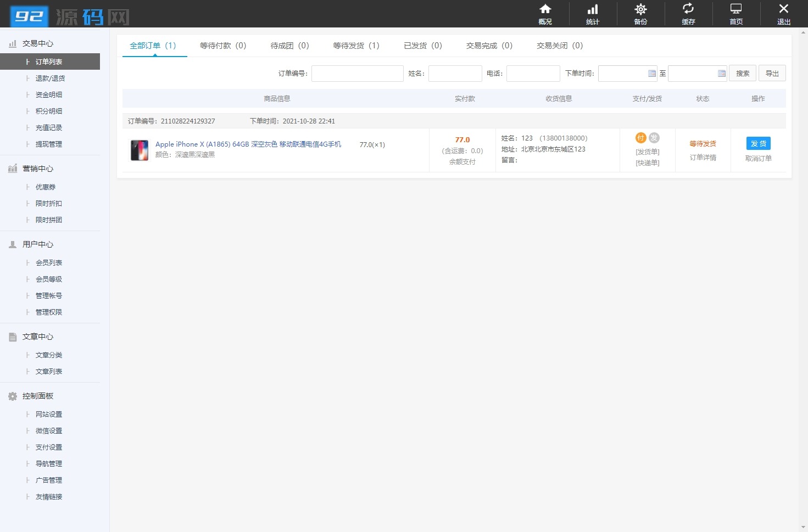Click the gray 发 shipping status icon
Screen dimensions: 808x532
(x=654, y=138)
